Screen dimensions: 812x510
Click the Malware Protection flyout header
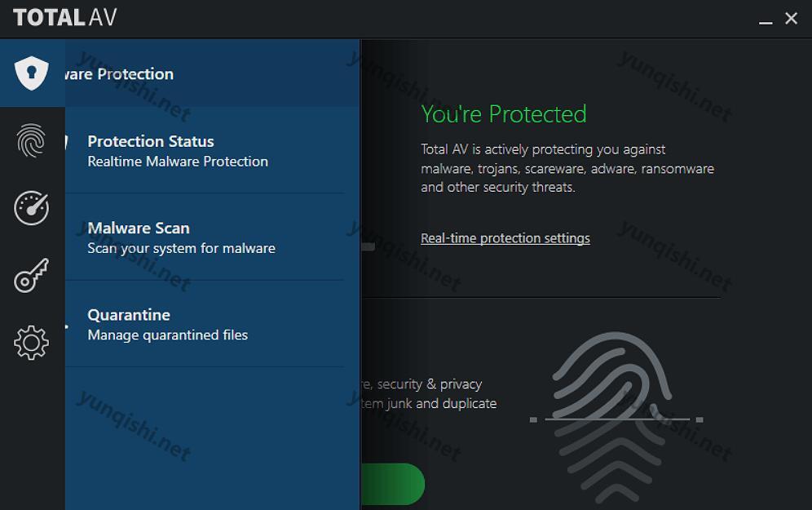coord(212,73)
